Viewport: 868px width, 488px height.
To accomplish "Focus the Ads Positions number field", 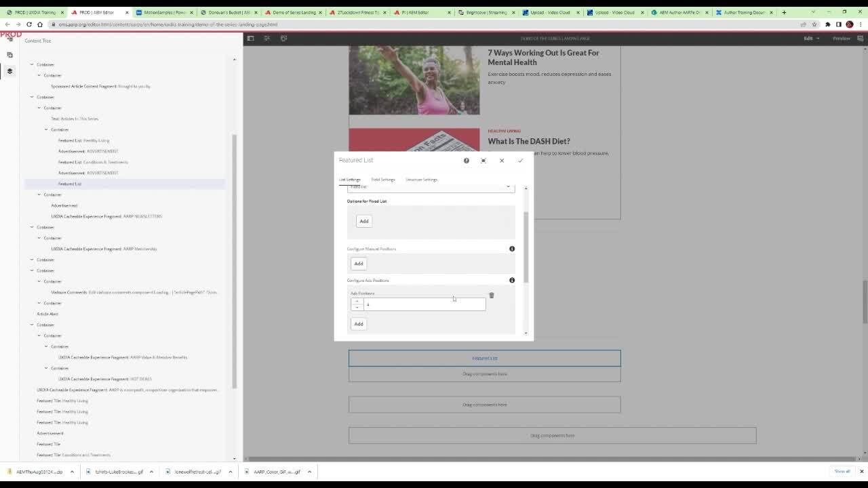I will pos(425,305).
